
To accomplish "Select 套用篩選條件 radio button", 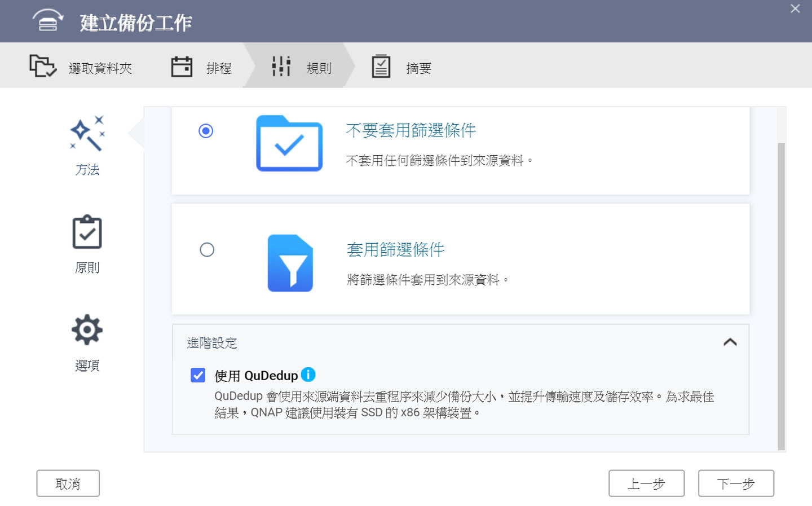I will point(208,249).
